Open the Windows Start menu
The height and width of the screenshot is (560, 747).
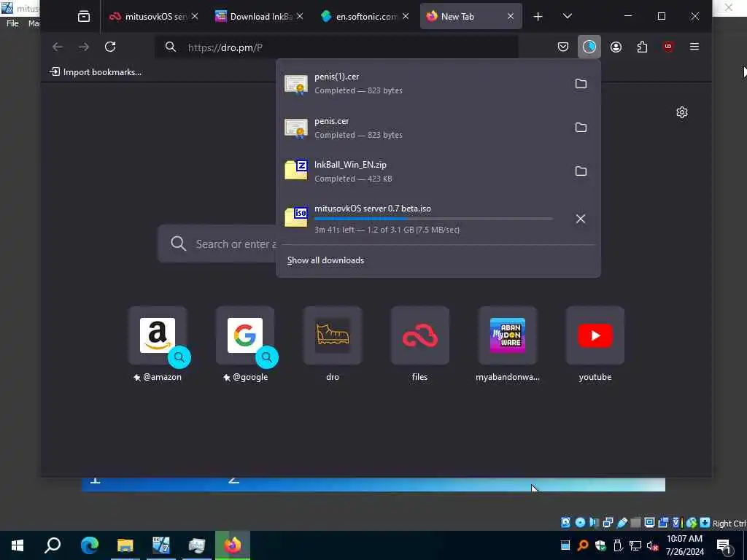pyautogui.click(x=18, y=545)
